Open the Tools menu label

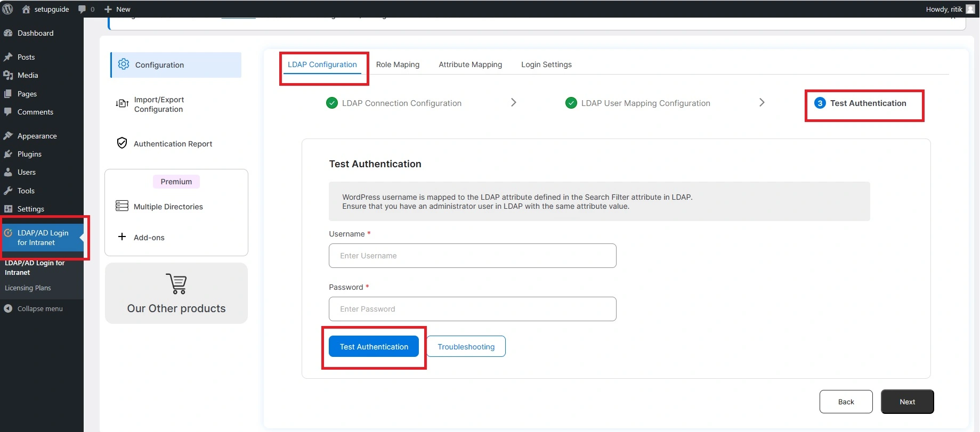(26, 191)
